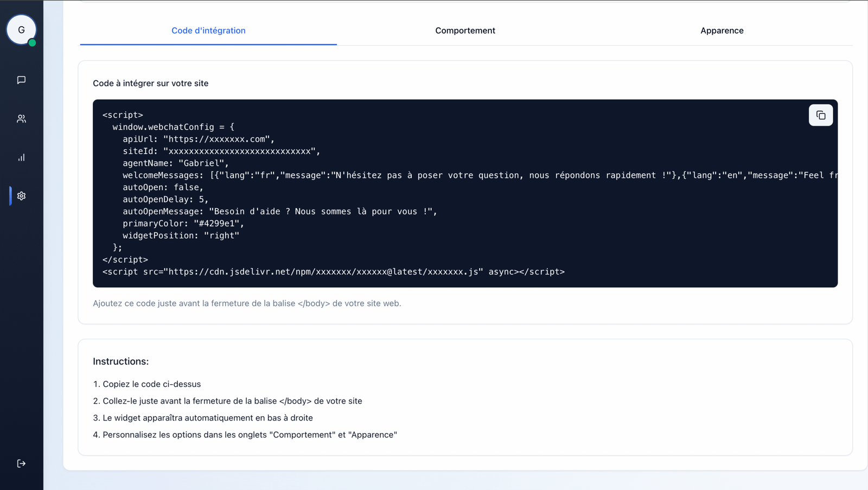Click the green online status indicator
Image resolution: width=868 pixels, height=490 pixels.
(33, 41)
